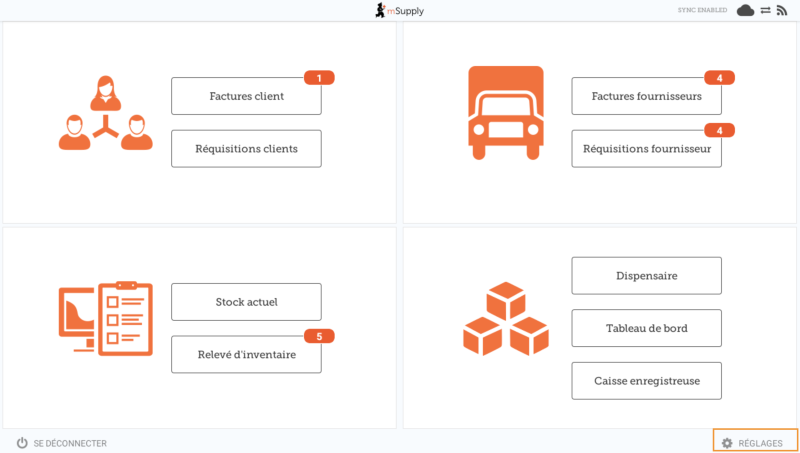Click the gear icon next to Réglages
Image resolution: width=800 pixels, height=453 pixels.
click(727, 443)
